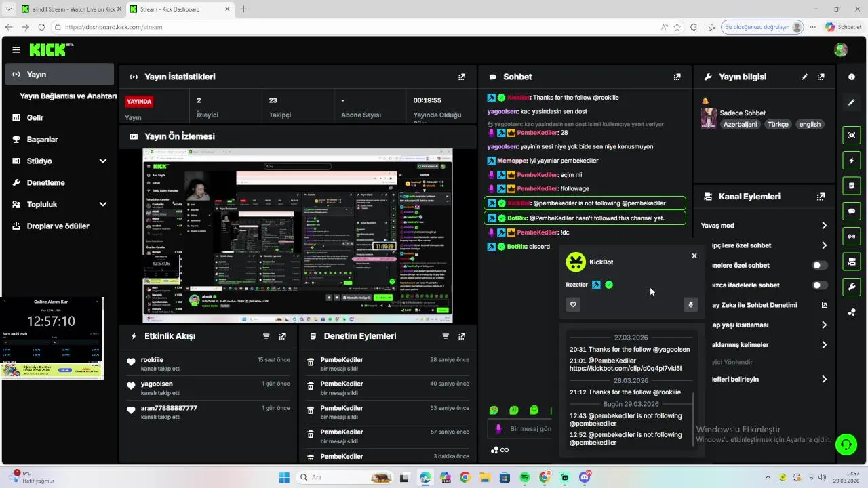Image resolution: width=868 pixels, height=488 pixels.
Task: Toggle the wrench icon in the right sidebar
Action: pos(852,287)
